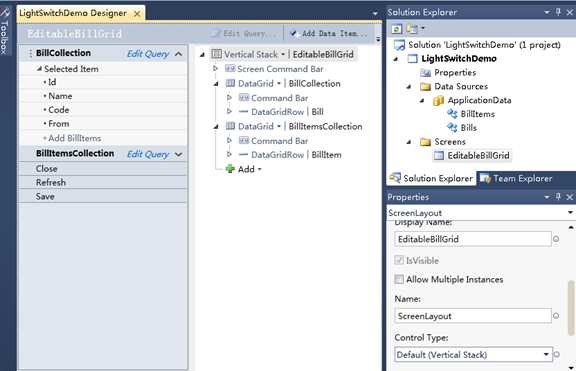The width and height of the screenshot is (576, 371).
Task: Expand the DataGridRow Bill node
Action: click(229, 112)
